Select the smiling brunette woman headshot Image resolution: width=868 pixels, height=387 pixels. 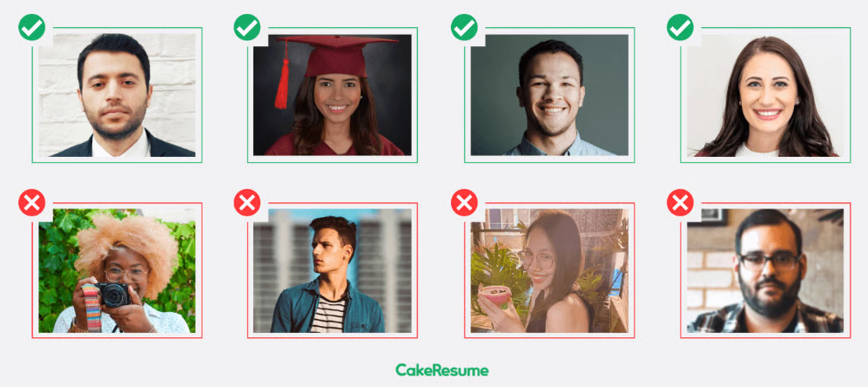(x=765, y=95)
